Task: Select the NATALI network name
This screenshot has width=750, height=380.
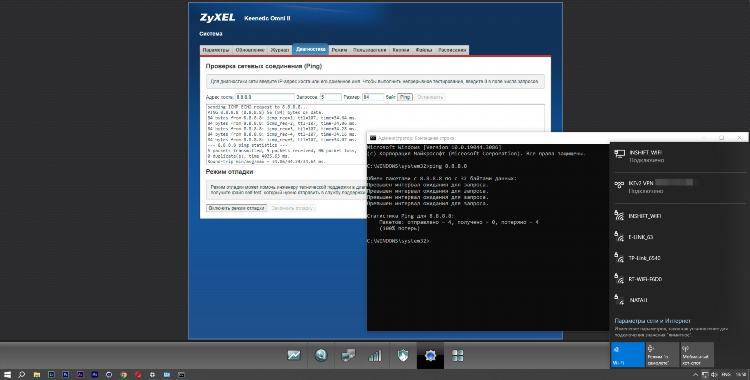Action: click(638, 300)
